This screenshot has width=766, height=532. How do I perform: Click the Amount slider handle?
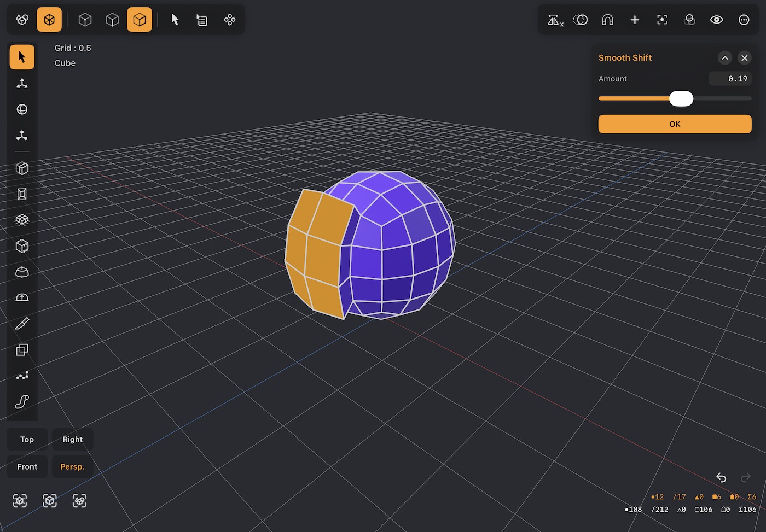681,98
